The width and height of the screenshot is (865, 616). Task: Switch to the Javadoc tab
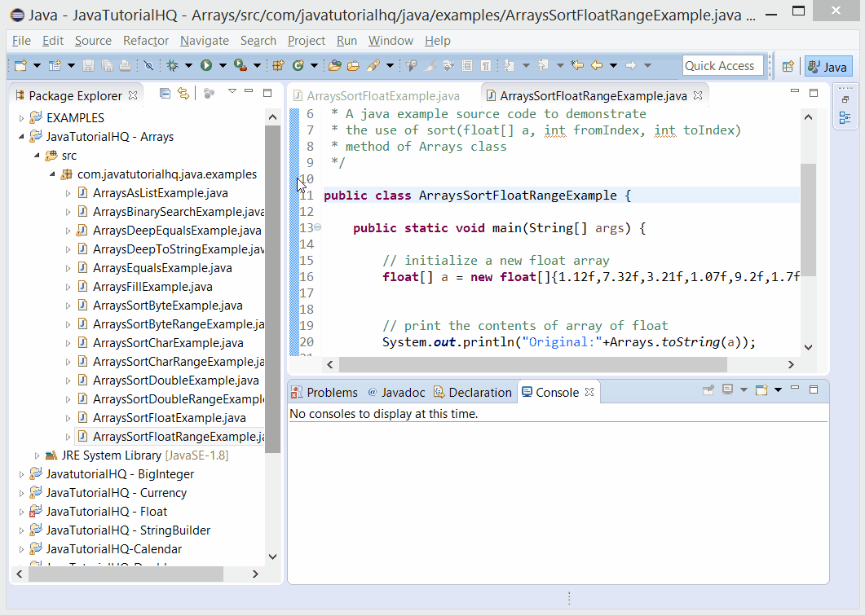[x=397, y=393]
